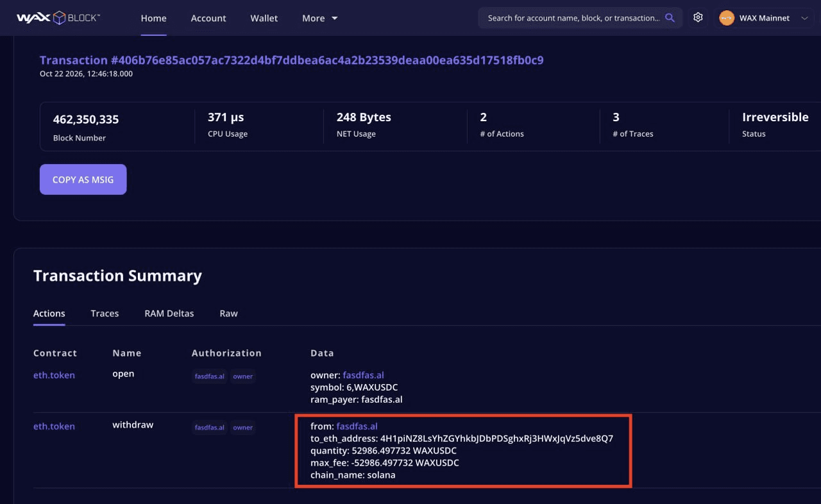The width and height of the screenshot is (821, 504).
Task: Click the COPY AS MSIG button
Action: tap(83, 180)
